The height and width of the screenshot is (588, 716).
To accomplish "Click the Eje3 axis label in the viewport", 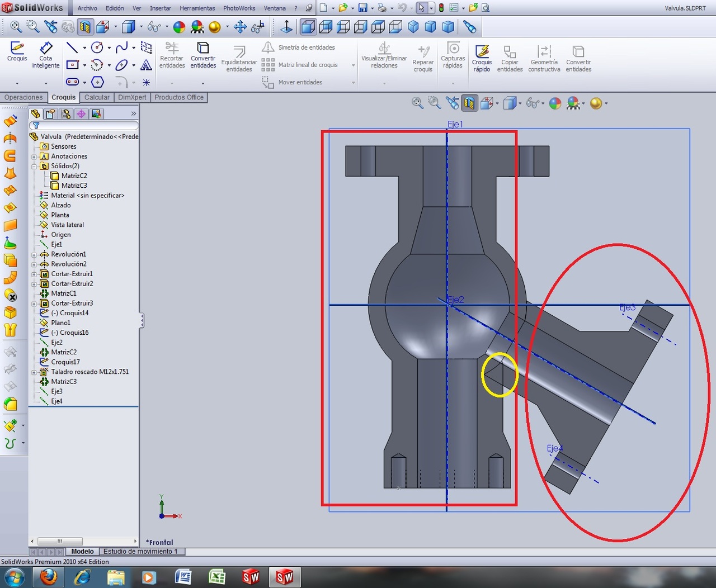I will [x=627, y=307].
